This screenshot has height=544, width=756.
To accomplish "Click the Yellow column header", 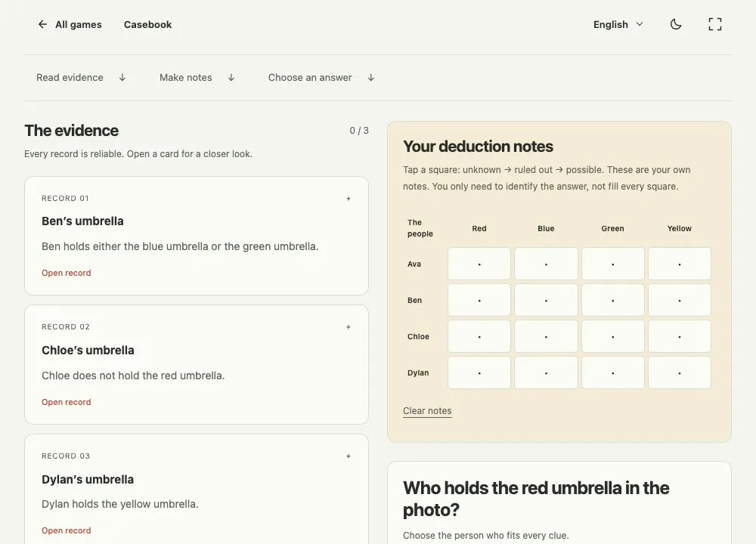I will click(x=680, y=228).
